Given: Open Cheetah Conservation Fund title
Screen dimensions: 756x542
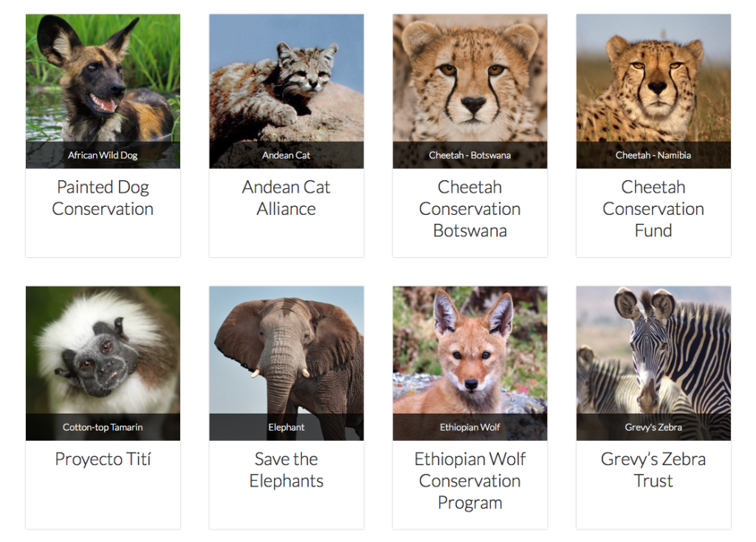Looking at the screenshot, I should click(653, 209).
